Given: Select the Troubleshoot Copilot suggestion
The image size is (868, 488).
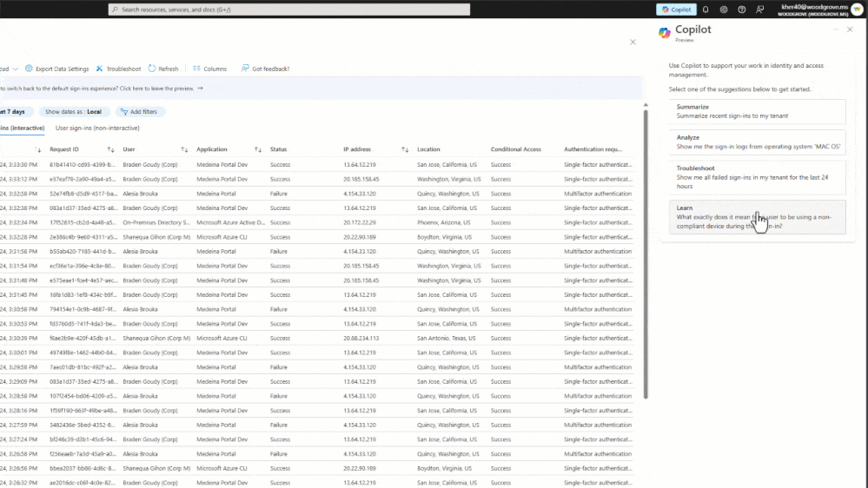Looking at the screenshot, I should tap(758, 177).
